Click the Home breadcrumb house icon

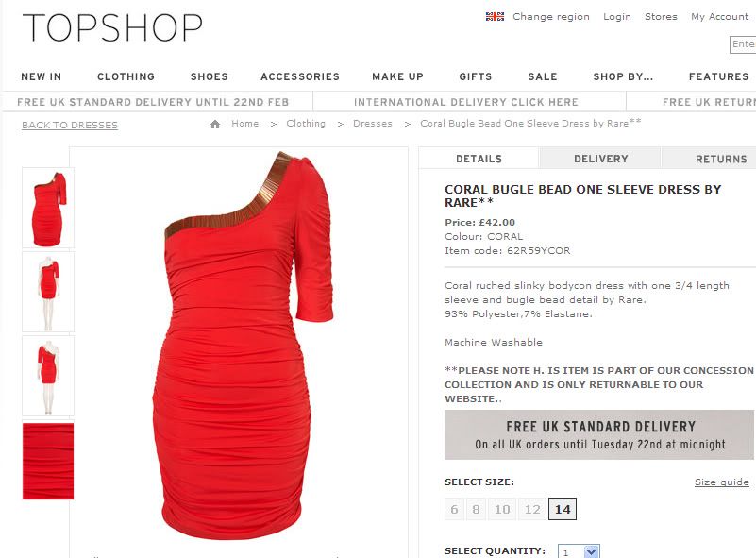coord(215,125)
